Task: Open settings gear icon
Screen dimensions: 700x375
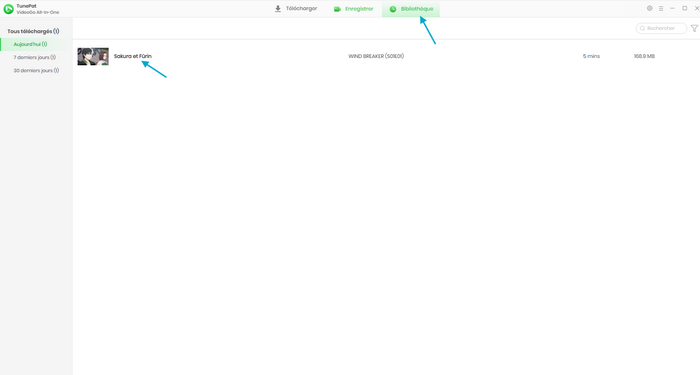Action: pos(650,8)
